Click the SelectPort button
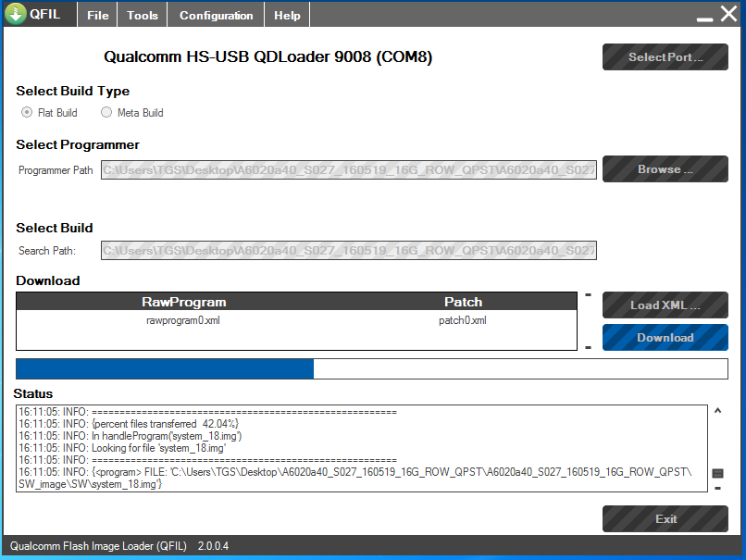Screen dimensions: 746x560 [665, 57]
